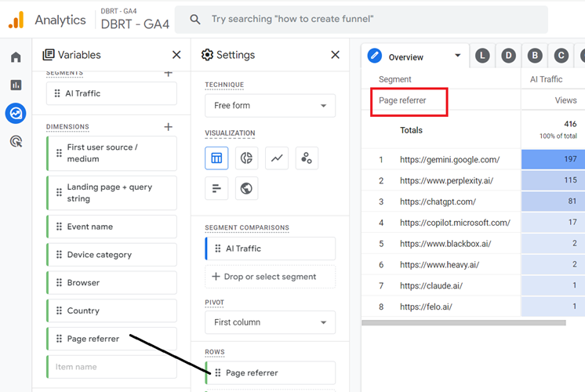585x392 pixels.
Task: Switch to the B tab
Action: point(535,56)
